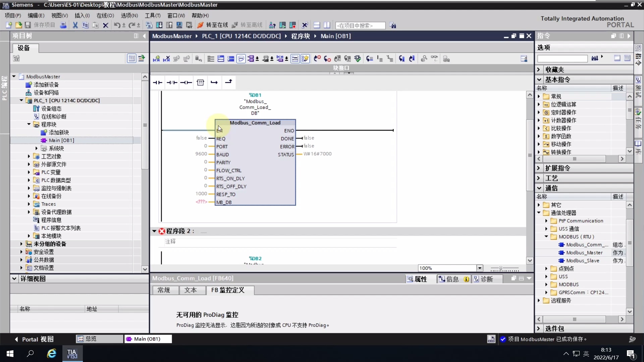Insert an empty box from favorites
This screenshot has height=362, width=644.
201,82
